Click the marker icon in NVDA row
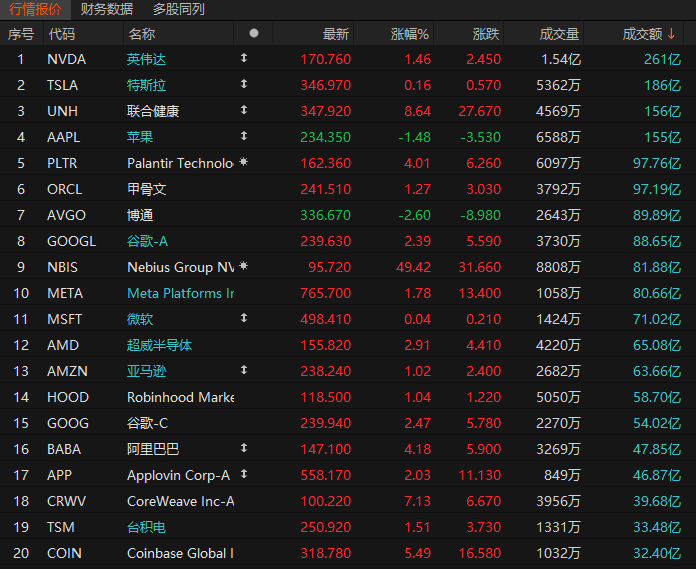The image size is (696, 569). (x=244, y=58)
